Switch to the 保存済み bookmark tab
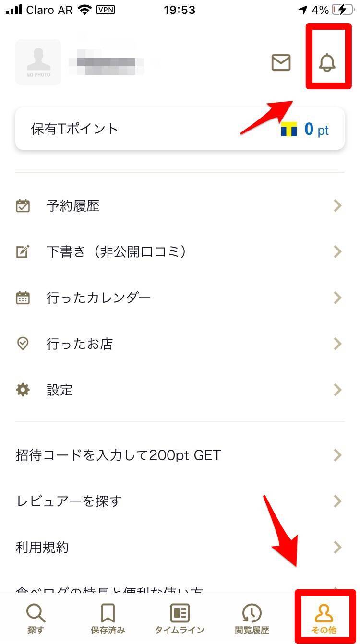 [108, 618]
